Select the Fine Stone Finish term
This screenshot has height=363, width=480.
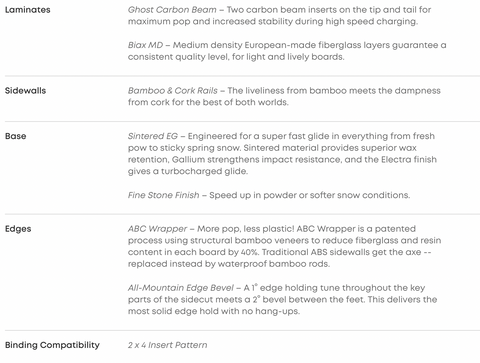tap(164, 195)
